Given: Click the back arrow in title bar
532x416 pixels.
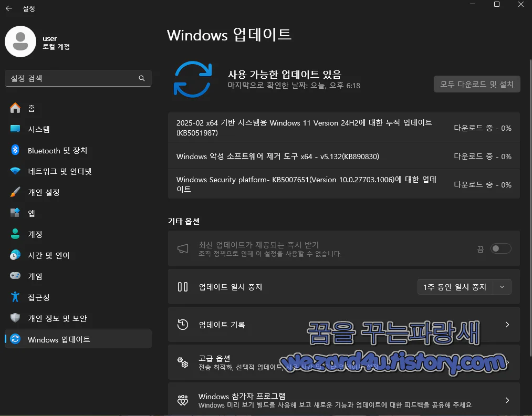Looking at the screenshot, I should click(x=9, y=8).
